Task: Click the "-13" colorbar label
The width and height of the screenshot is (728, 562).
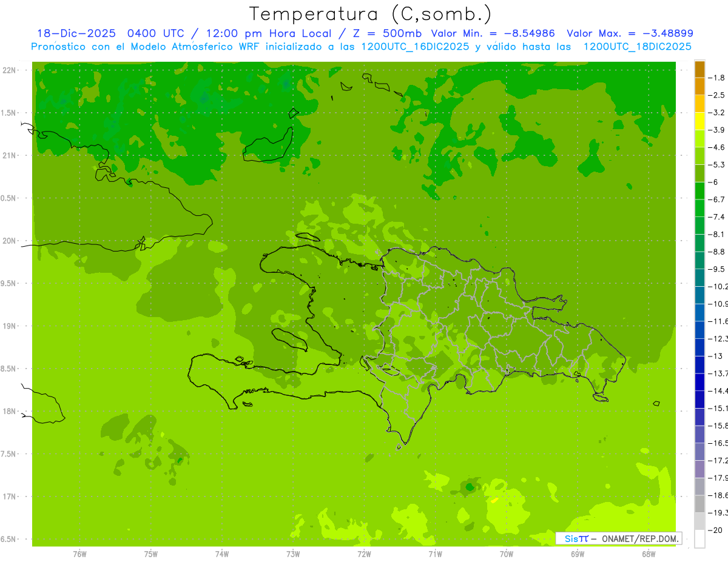Action: tap(716, 356)
